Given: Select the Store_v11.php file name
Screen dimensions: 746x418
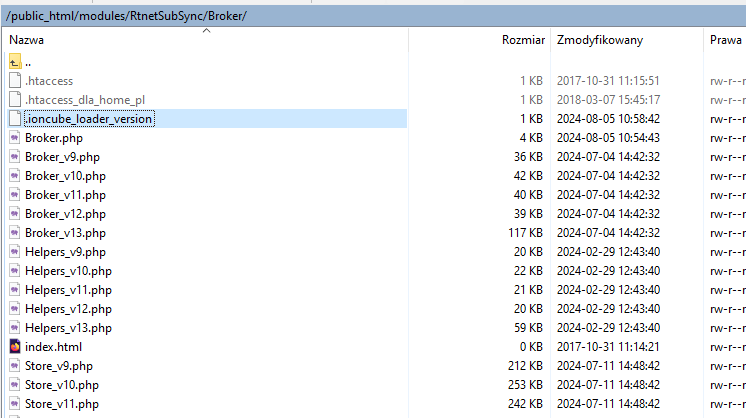Looking at the screenshot, I should (x=62, y=404).
